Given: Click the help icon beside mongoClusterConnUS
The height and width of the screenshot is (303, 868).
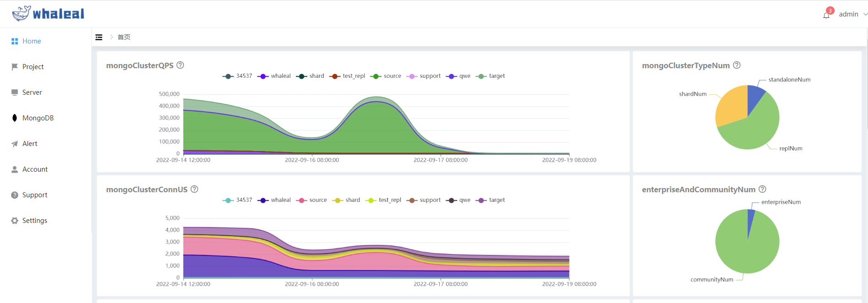Looking at the screenshot, I should point(194,189).
